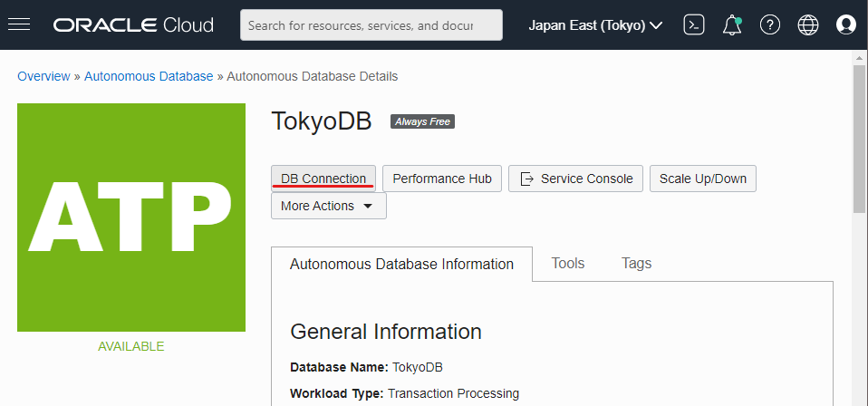Open the hamburger navigation menu
The image size is (868, 406).
click(19, 24)
